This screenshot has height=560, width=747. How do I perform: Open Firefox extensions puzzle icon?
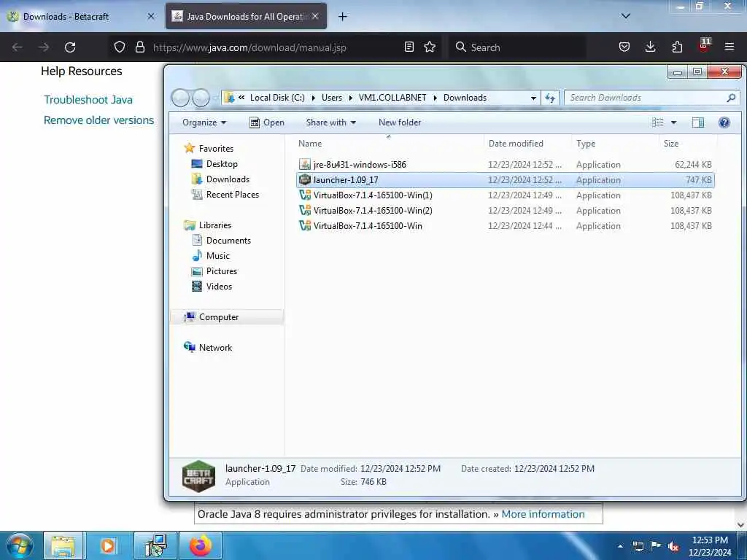677,47
